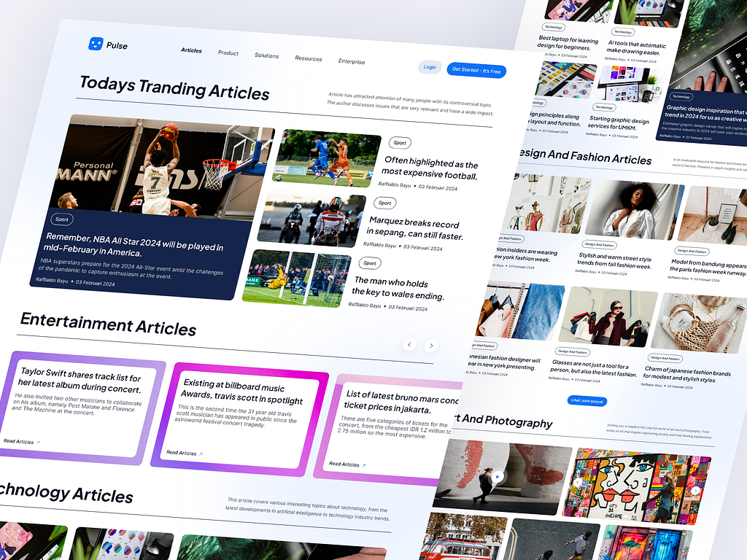
Task: Click Technology tag above Starting graphic design article
Action: tap(604, 107)
